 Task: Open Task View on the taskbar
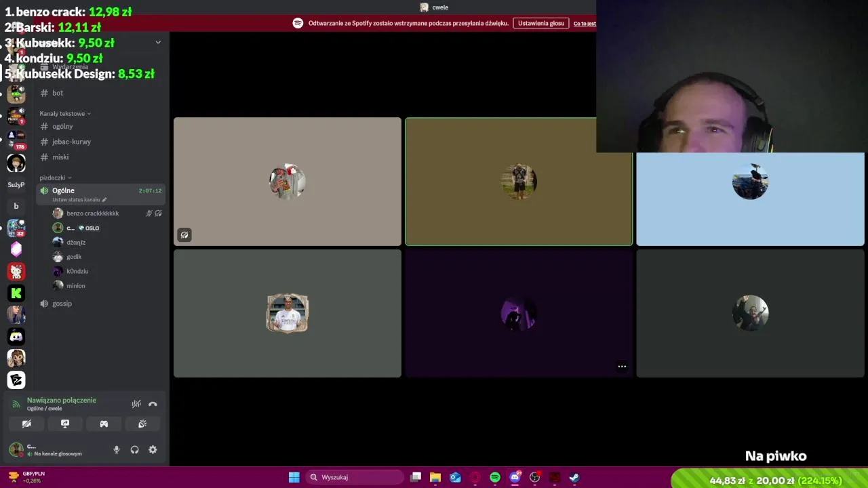pos(416,477)
